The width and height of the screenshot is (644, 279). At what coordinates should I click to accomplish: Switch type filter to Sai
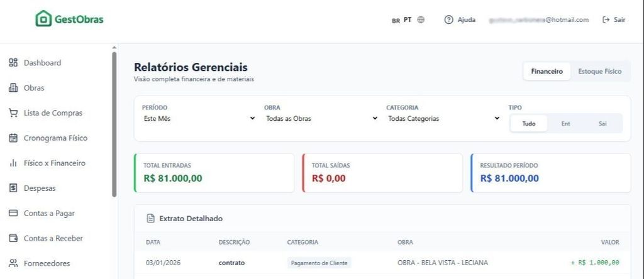tap(602, 124)
